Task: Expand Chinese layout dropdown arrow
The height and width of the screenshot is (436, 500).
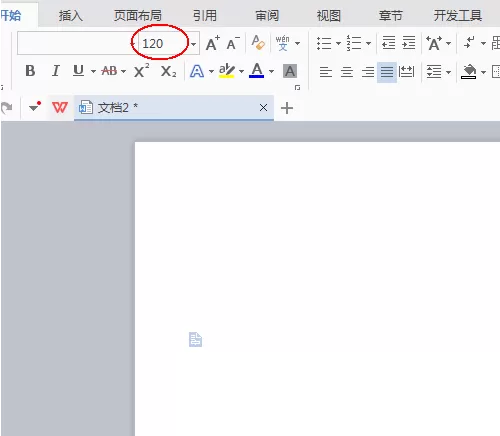Action: pyautogui.click(x=448, y=43)
